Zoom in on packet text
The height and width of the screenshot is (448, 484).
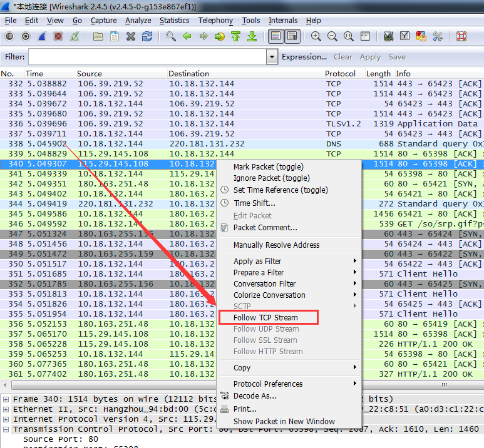316,36
